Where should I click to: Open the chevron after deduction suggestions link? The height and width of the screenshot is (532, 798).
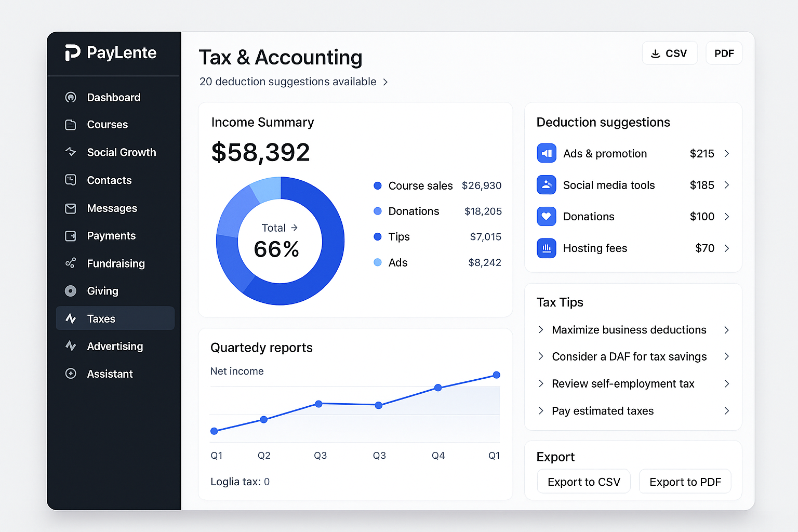point(385,82)
